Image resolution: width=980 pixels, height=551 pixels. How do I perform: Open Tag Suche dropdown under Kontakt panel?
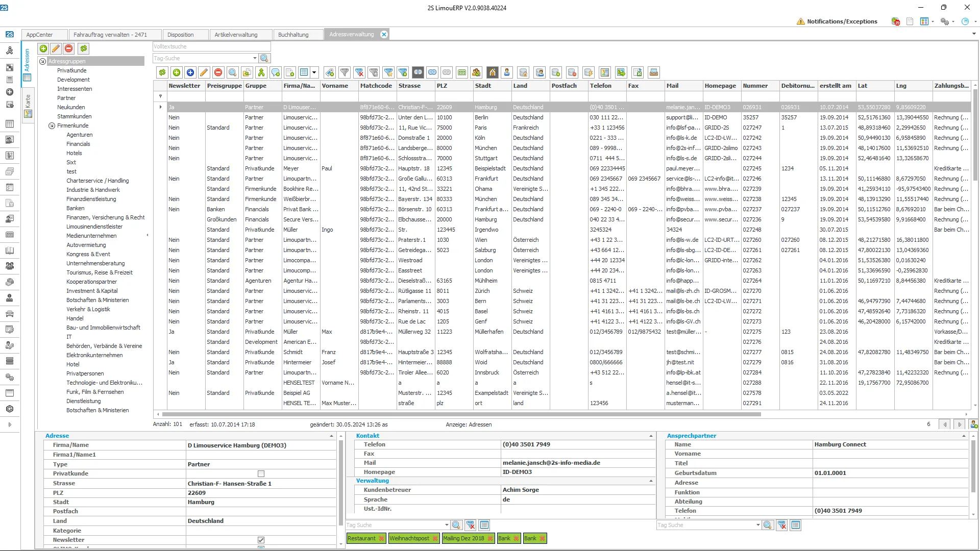(447, 525)
